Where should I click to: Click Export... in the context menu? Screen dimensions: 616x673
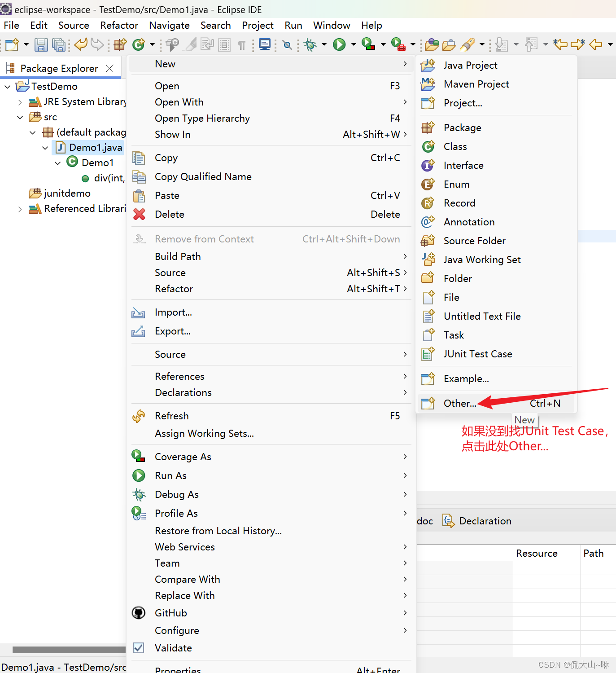pos(271,331)
